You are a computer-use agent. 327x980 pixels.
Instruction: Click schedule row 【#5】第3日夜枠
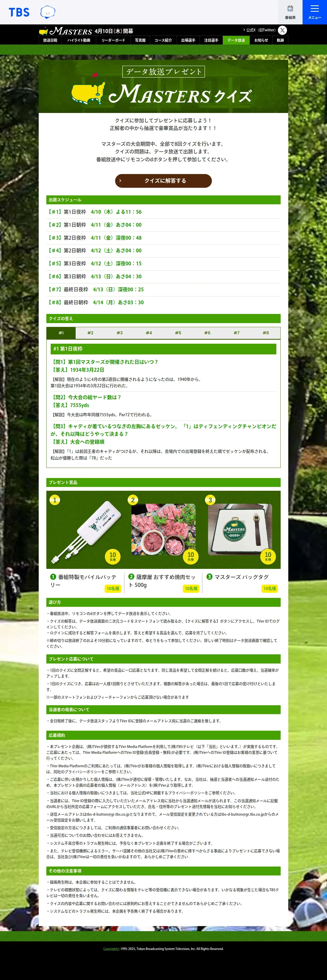coord(163,264)
